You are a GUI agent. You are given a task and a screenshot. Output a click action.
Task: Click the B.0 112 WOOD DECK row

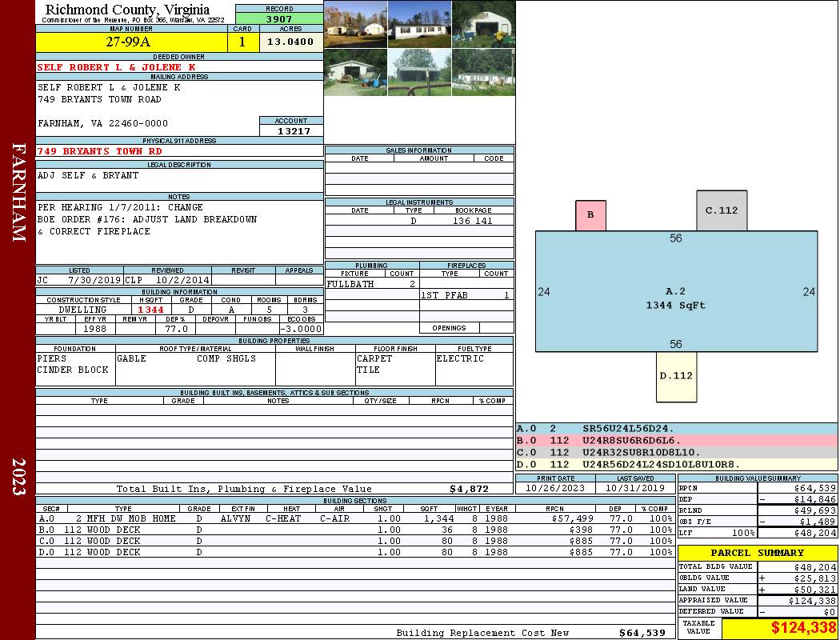(355, 530)
